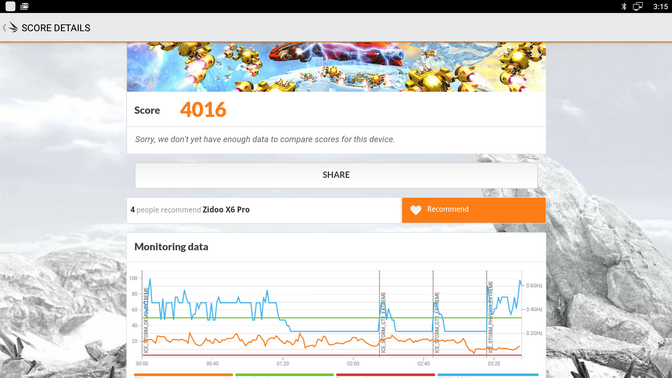The height and width of the screenshot is (378, 672).
Task: Select the ICE_STORM_GT2_EXTREME chart marker
Action: [x=437, y=322]
